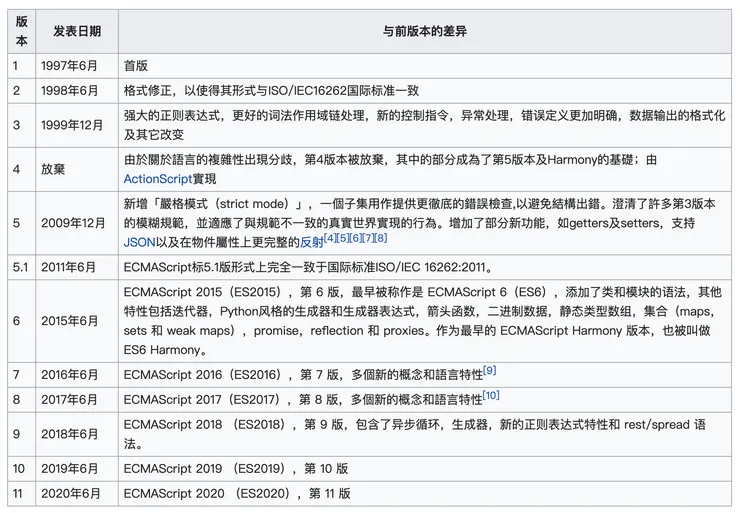Select the version number 9 cell
The height and width of the screenshot is (513, 740).
pyautogui.click(x=21, y=434)
